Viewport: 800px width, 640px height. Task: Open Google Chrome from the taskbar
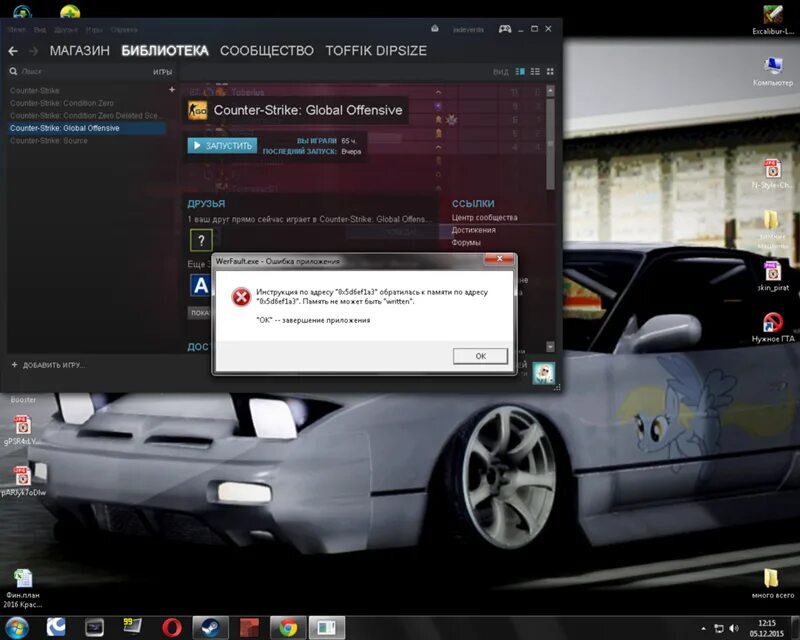click(288, 627)
